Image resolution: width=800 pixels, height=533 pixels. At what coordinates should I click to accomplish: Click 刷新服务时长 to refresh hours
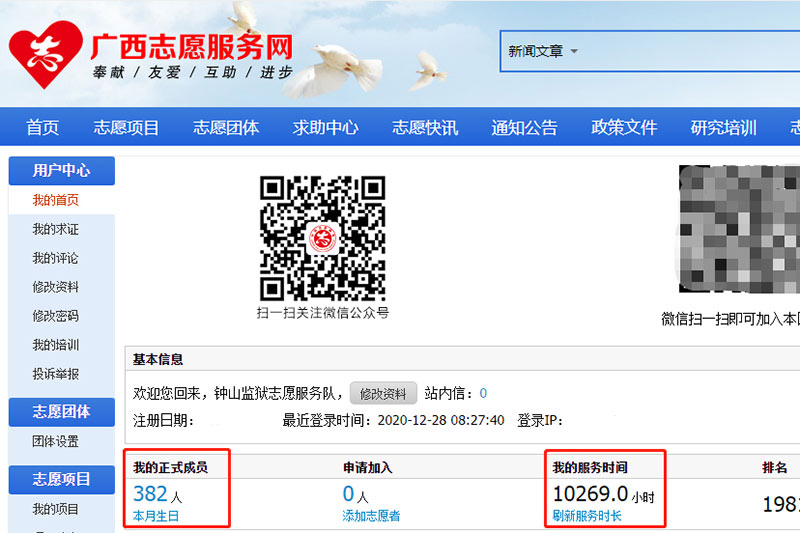[x=587, y=516]
